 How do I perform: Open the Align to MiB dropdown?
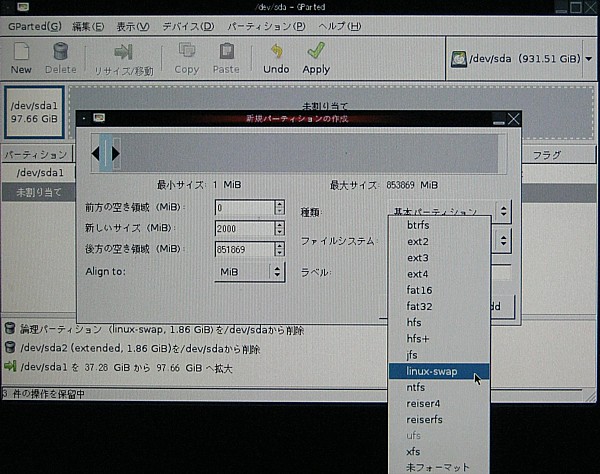click(249, 272)
